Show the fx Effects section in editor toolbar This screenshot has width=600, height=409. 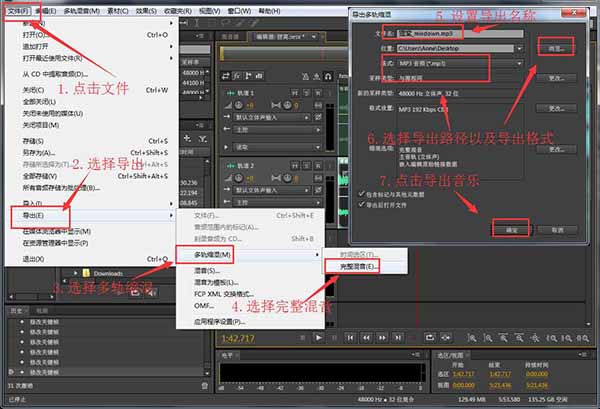pos(237,76)
